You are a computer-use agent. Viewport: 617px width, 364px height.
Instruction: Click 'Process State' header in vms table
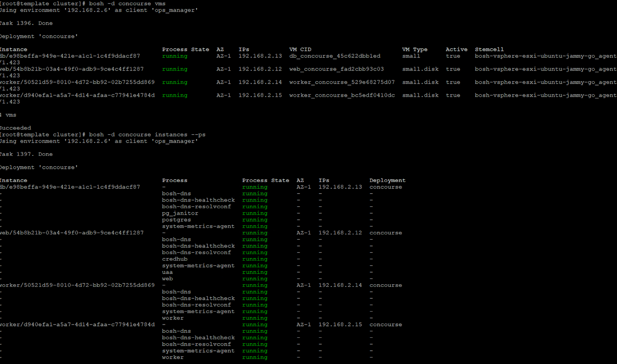(x=185, y=49)
